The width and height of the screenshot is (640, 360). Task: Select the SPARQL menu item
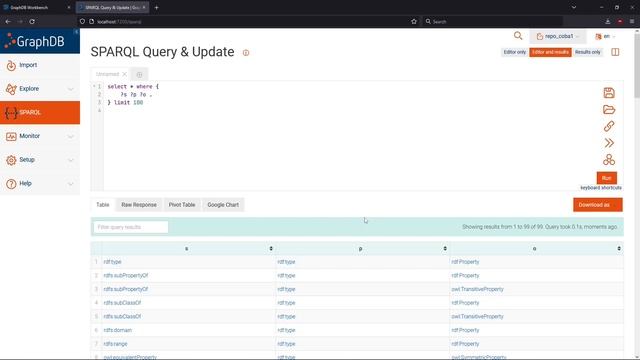[x=40, y=112]
